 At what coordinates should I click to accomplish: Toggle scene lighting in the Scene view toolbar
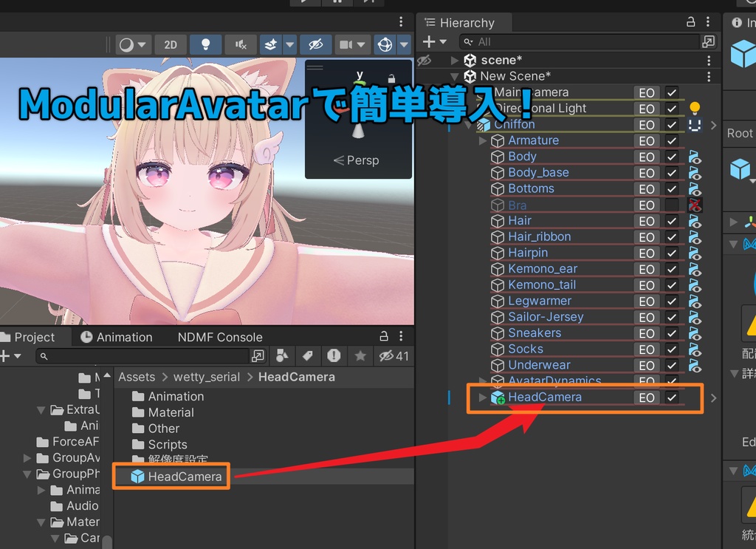point(206,44)
